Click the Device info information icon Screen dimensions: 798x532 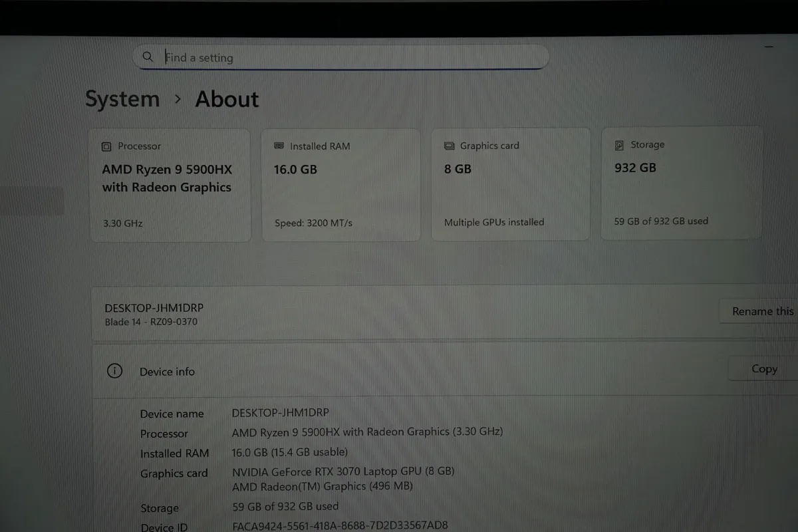[x=114, y=371]
